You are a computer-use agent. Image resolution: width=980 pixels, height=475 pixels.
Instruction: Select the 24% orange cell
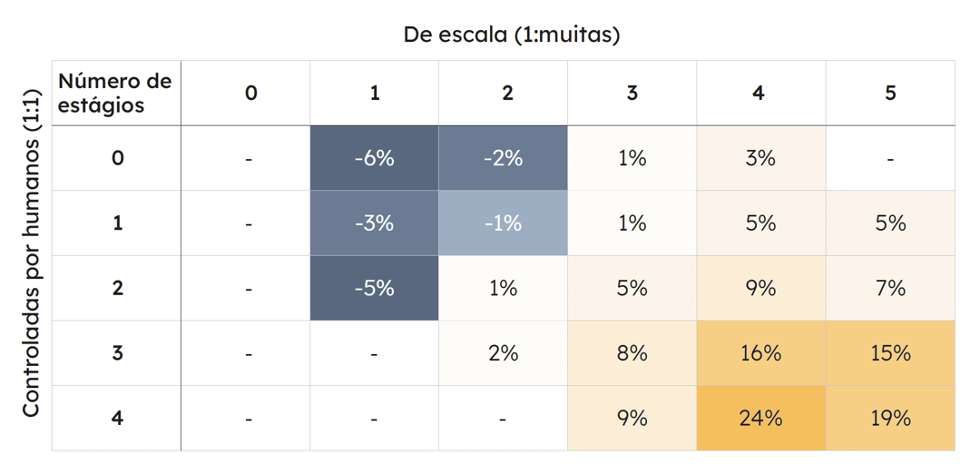click(x=760, y=418)
